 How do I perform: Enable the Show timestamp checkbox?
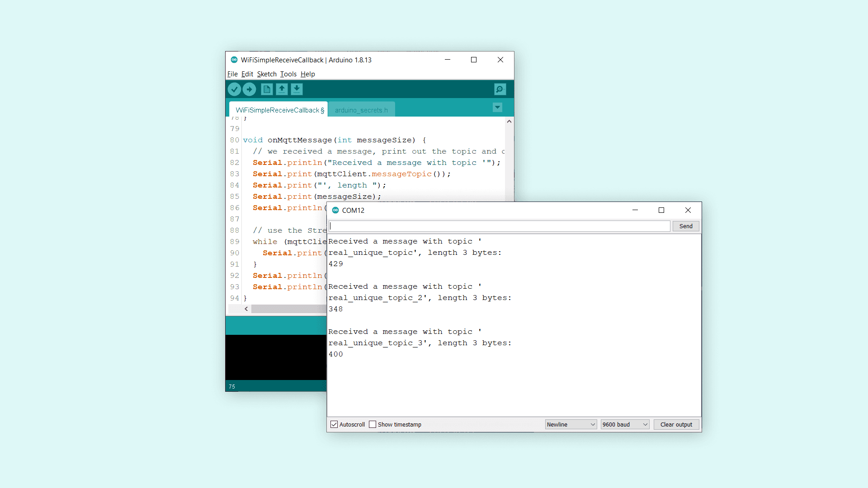(x=373, y=424)
